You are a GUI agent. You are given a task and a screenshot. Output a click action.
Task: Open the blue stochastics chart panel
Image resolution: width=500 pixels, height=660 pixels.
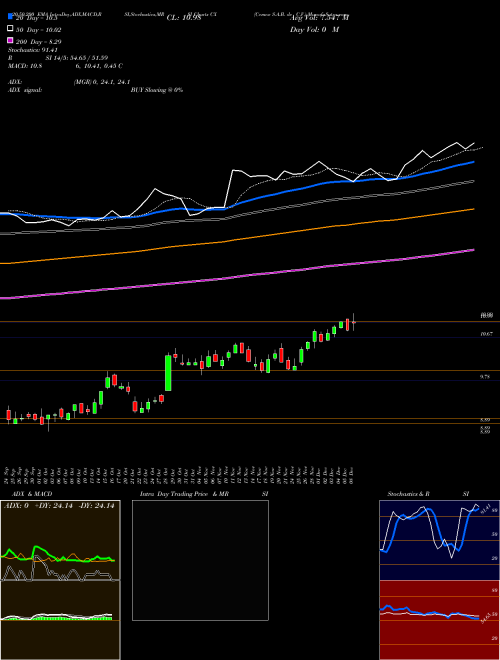click(x=439, y=540)
